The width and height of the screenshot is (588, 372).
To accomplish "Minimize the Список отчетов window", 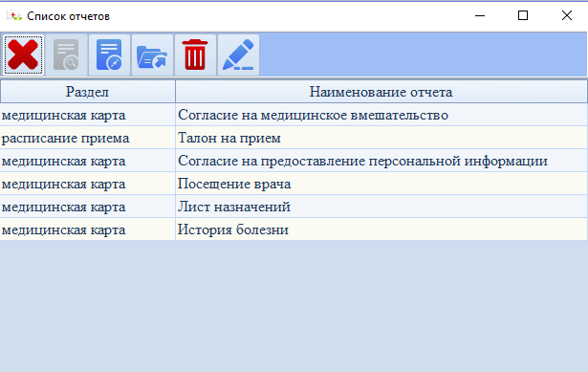I will click(x=480, y=15).
